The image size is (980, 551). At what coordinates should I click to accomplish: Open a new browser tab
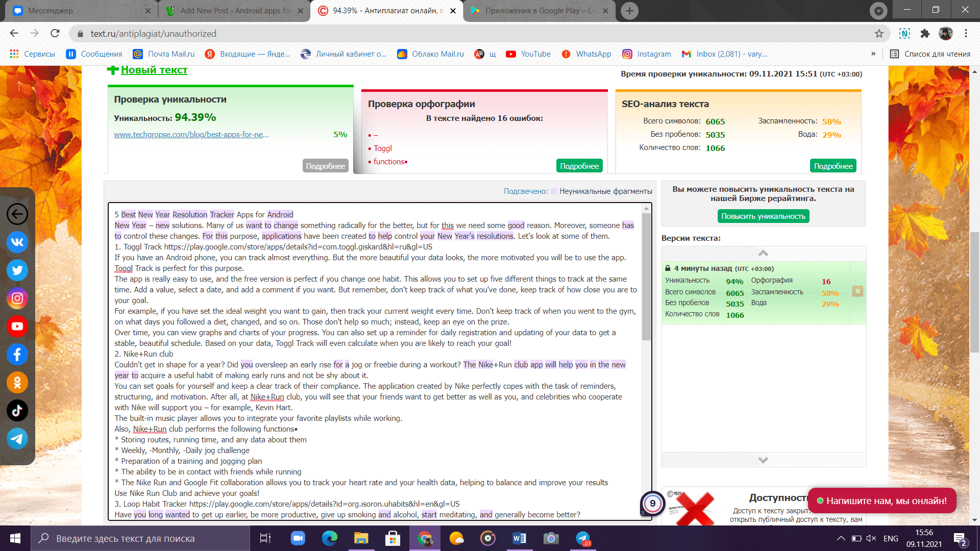pyautogui.click(x=630, y=11)
